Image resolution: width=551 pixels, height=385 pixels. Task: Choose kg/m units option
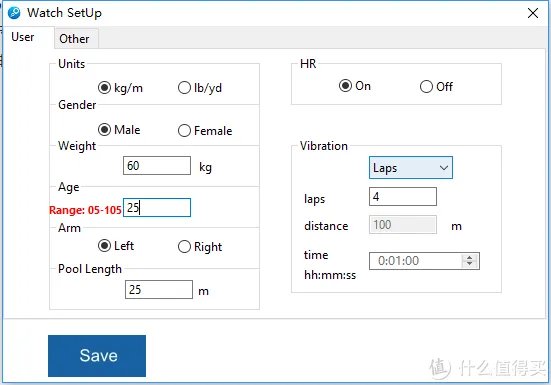[x=121, y=87]
